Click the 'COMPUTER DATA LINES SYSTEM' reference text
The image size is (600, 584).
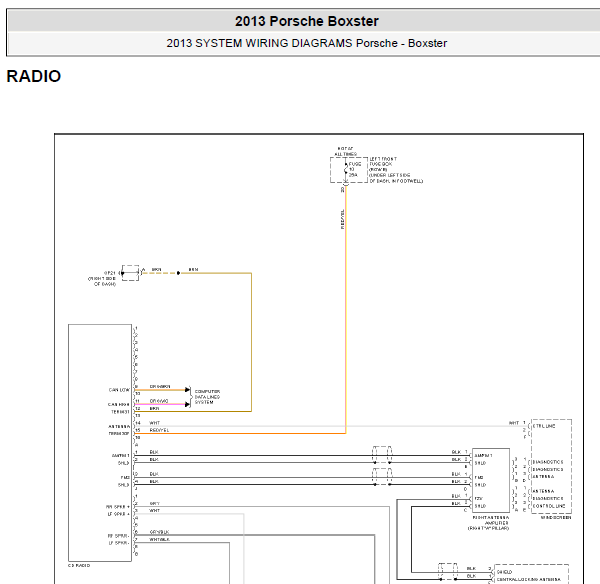click(x=207, y=397)
